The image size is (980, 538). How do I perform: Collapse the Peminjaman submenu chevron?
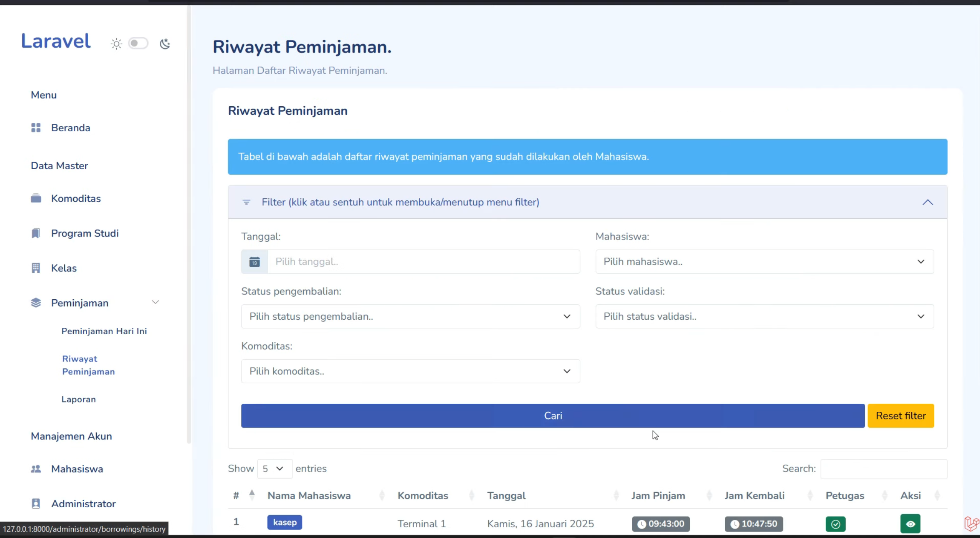[155, 302]
